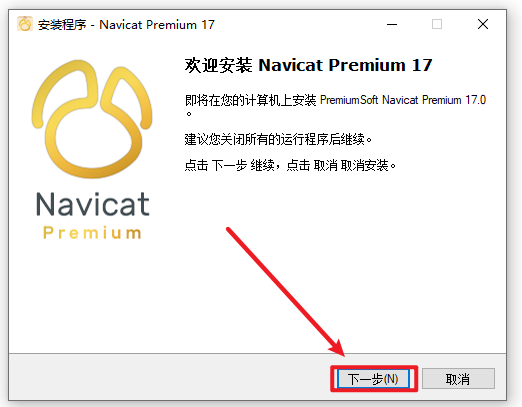Image resolution: width=522 pixels, height=407 pixels.
Task: Click the instruction line starting with 点击 下一步 继续
Action: coord(290,165)
